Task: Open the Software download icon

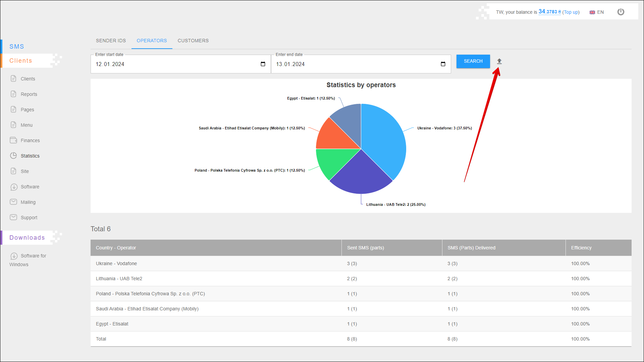Action: coord(14,187)
